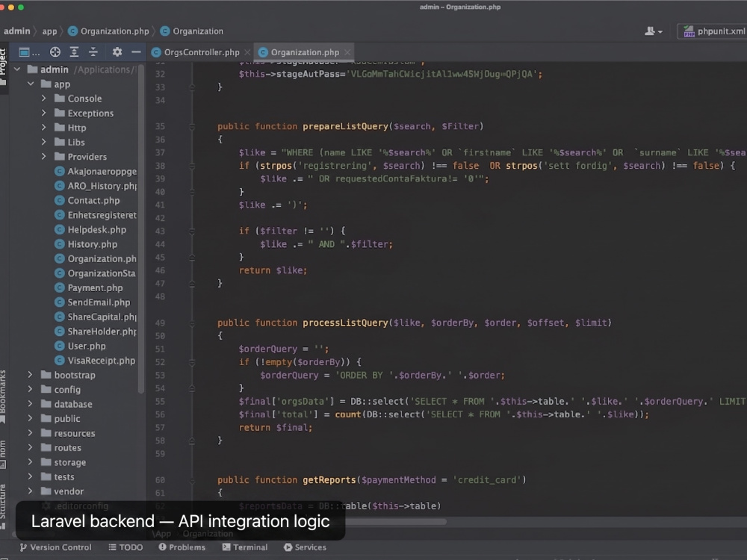The height and width of the screenshot is (560, 747).
Task: Toggle code fold at line 38 if block
Action: [x=192, y=167]
